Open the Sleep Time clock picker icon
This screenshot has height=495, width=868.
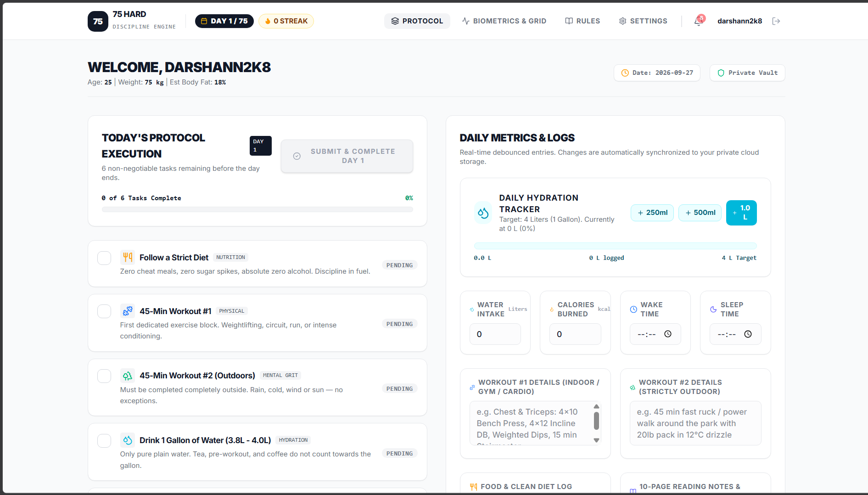coord(748,334)
